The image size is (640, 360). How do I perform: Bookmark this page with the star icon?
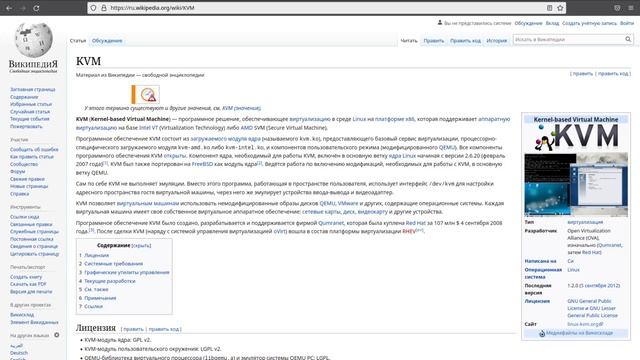pyautogui.click(x=560, y=8)
